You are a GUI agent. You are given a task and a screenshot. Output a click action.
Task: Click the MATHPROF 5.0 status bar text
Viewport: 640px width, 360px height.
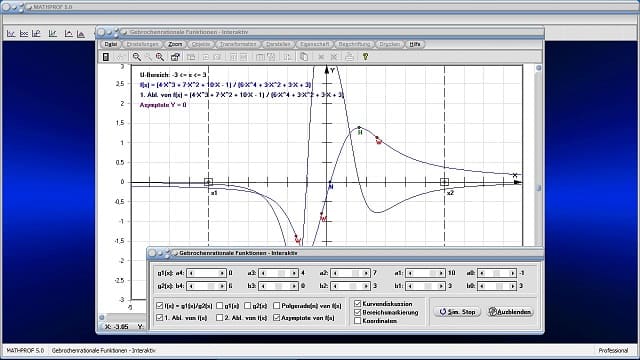(25, 350)
